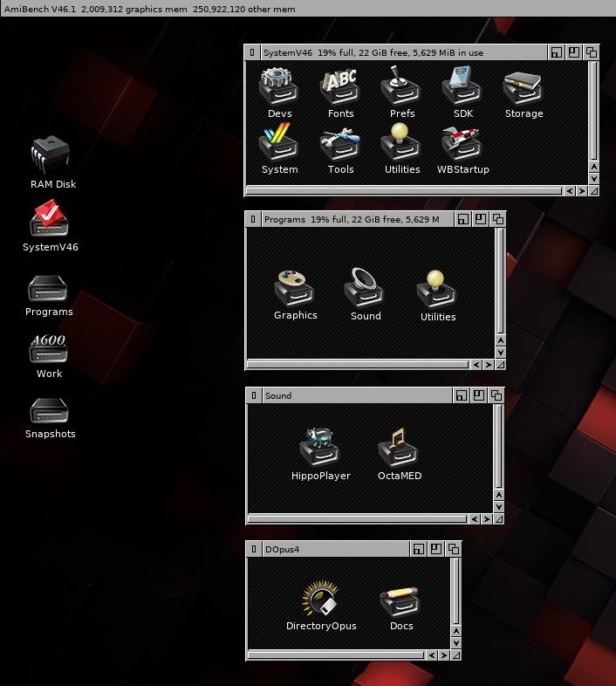Select the Programs drive icon on desktop
The width and height of the screenshot is (616, 686).
point(48,288)
